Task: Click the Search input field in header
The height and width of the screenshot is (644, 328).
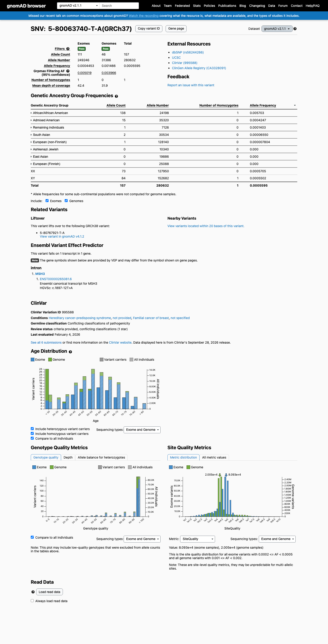Action: 119,5
